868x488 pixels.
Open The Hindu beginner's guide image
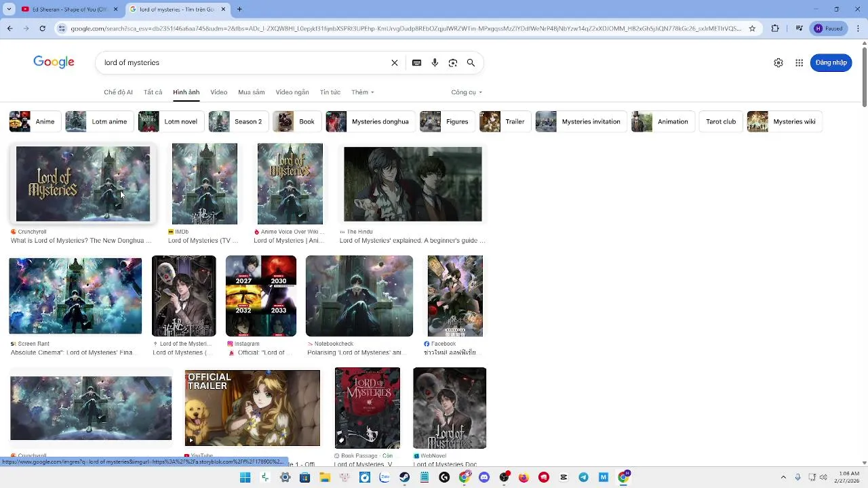[413, 184]
